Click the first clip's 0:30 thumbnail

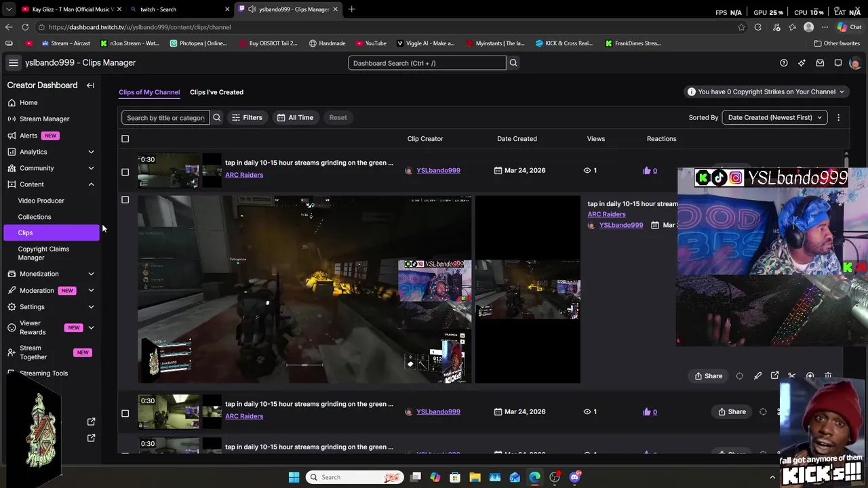169,170
